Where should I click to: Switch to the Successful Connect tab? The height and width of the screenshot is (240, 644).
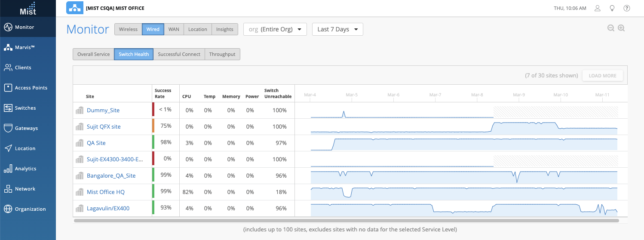click(x=179, y=54)
